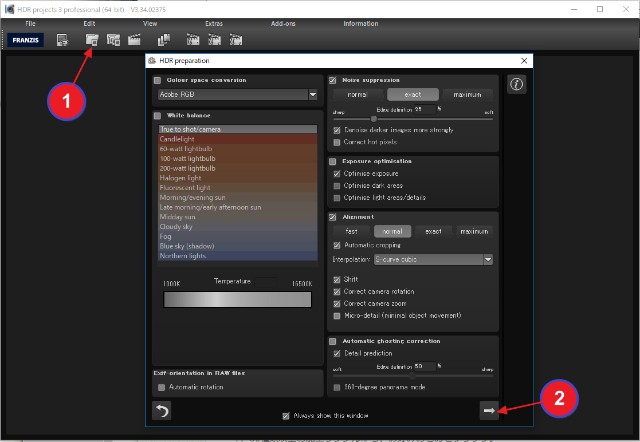640x442 pixels.
Task: Choose fast alignment mode
Action: pyautogui.click(x=351, y=231)
